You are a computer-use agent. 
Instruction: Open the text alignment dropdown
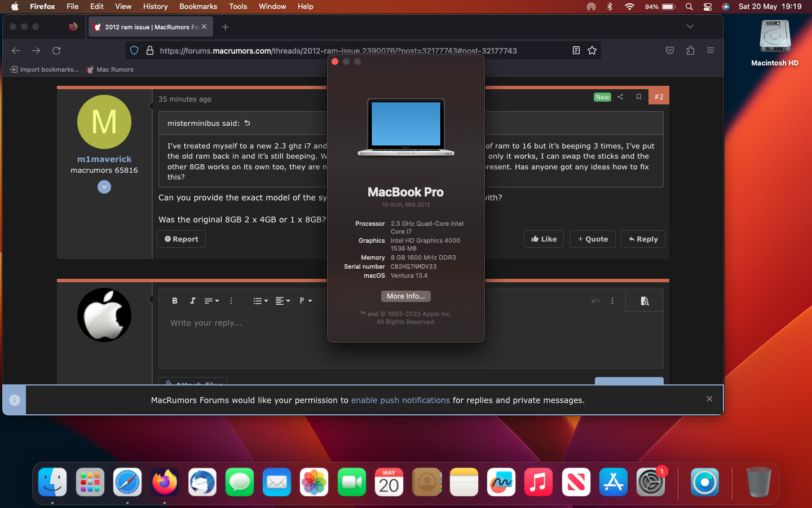283,301
